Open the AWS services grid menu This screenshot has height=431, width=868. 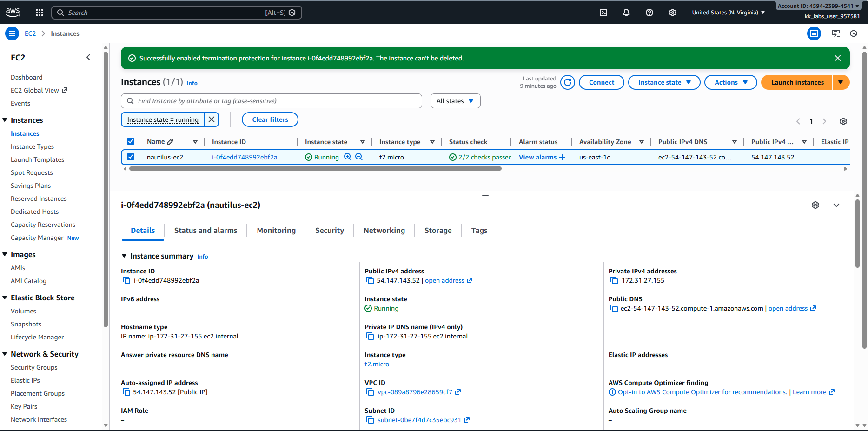[40, 13]
